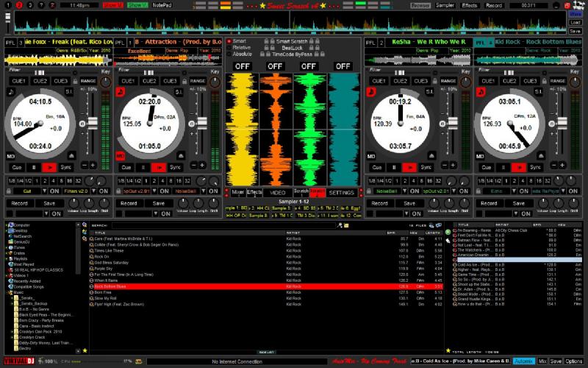Click the search options icon right of the search field
588x368 pixels.
[340, 225]
